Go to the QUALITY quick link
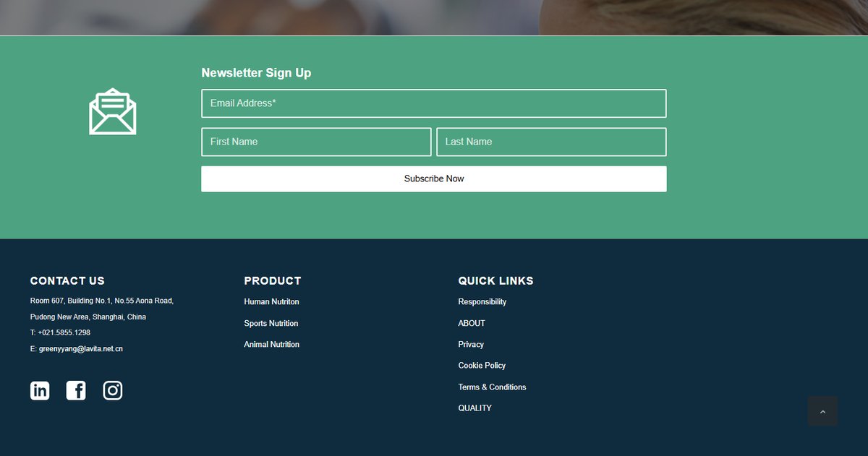The width and height of the screenshot is (868, 456). tap(475, 408)
